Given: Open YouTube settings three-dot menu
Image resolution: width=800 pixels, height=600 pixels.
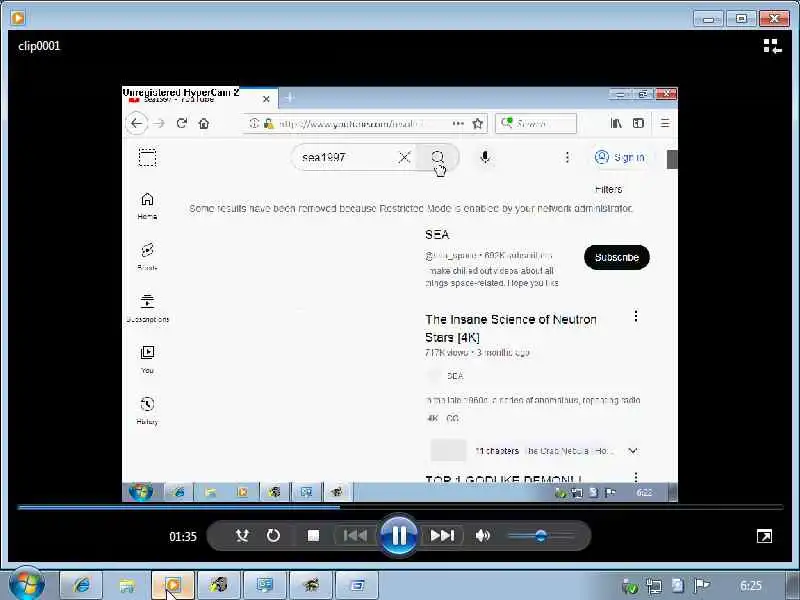Looking at the screenshot, I should pos(567,157).
